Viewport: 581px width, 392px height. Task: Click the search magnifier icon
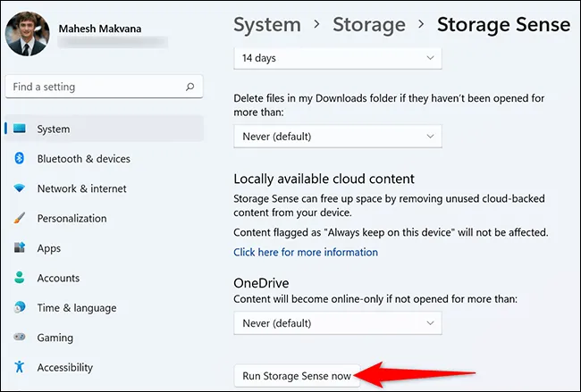[x=189, y=88]
